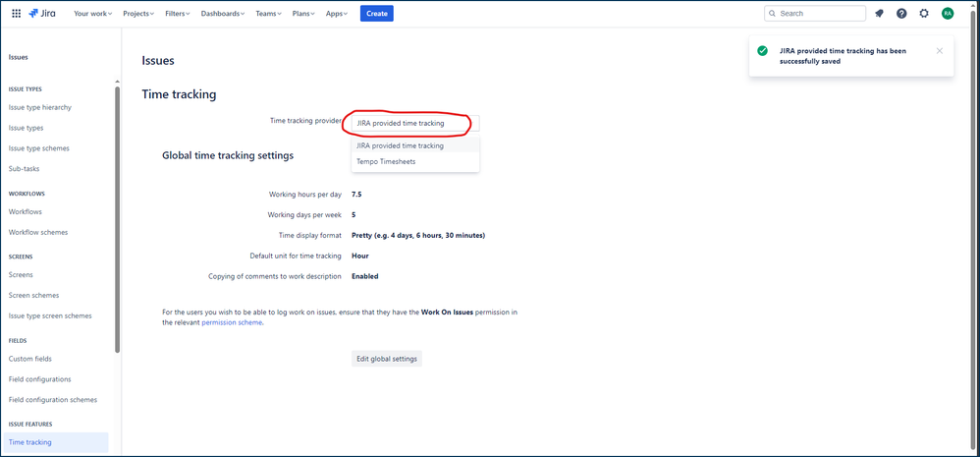Open Workflow schemes in sidebar
Image resolution: width=980 pixels, height=457 pixels.
[x=38, y=233]
